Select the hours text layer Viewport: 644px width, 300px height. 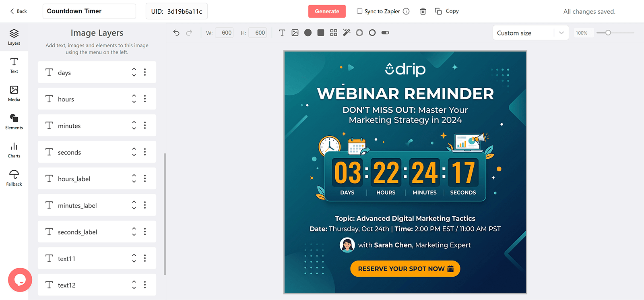97,99
